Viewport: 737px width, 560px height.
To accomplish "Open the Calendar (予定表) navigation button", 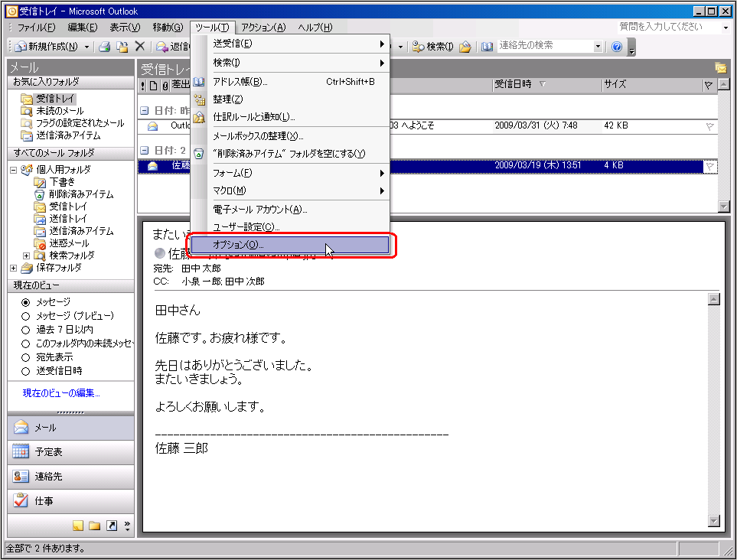I will click(70, 452).
